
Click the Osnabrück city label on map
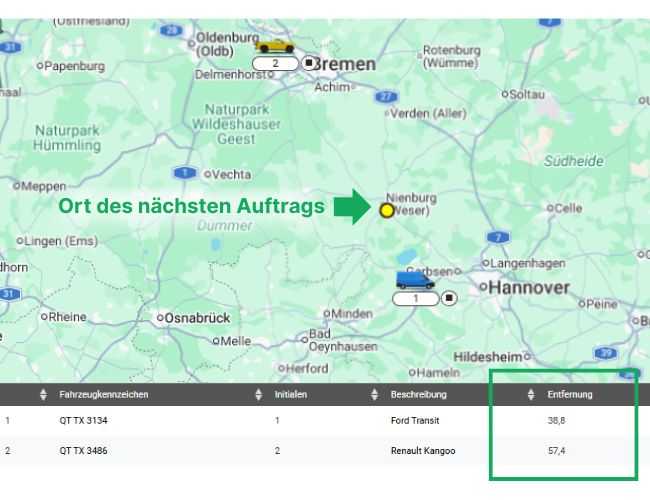pyautogui.click(x=197, y=318)
